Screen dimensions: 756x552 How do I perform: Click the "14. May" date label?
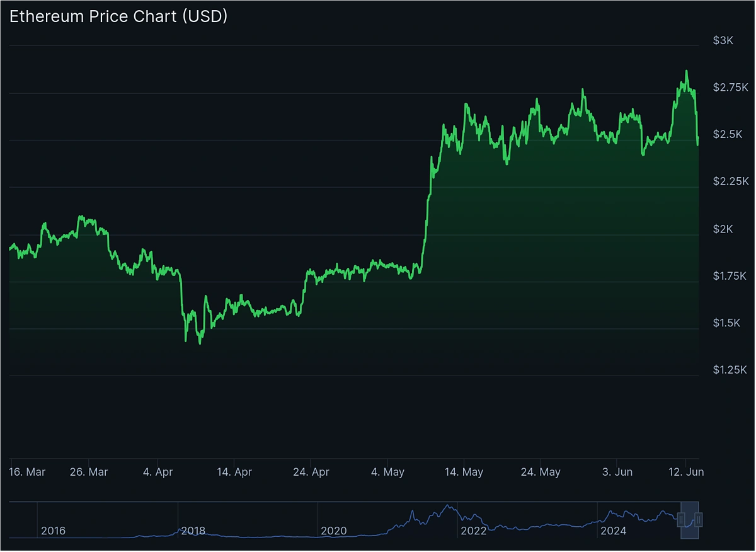click(464, 472)
